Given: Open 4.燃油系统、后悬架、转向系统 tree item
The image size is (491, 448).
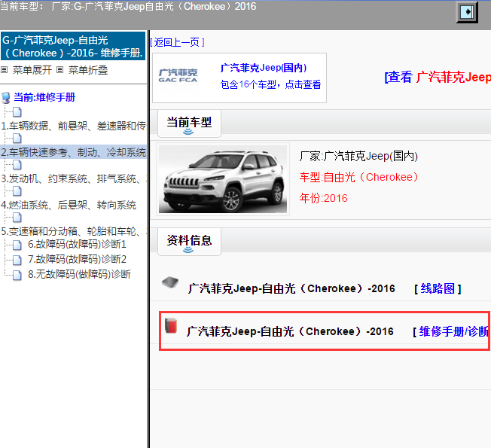Looking at the screenshot, I should point(69,205).
